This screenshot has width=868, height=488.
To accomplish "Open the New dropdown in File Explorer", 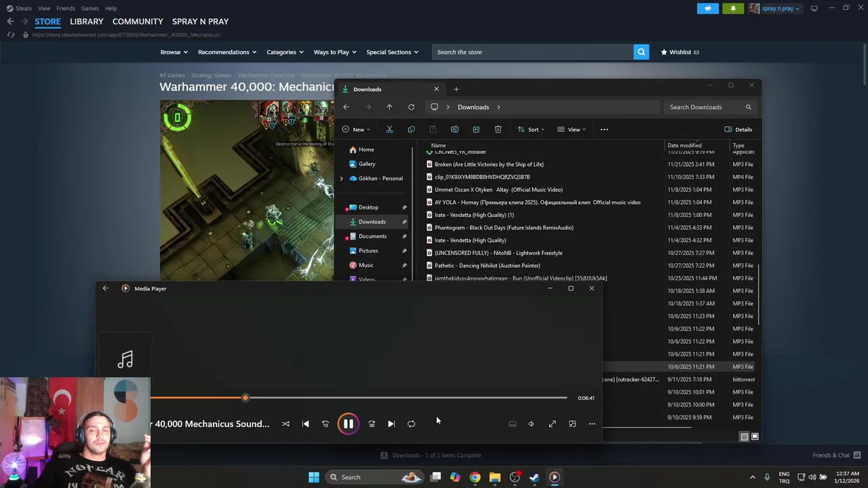I will 356,129.
